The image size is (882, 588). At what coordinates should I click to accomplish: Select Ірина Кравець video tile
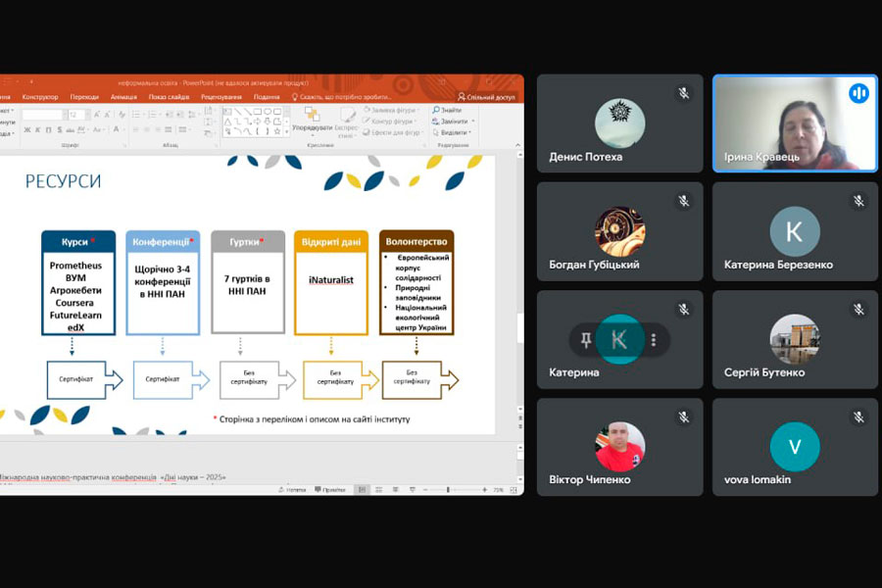[x=795, y=123]
